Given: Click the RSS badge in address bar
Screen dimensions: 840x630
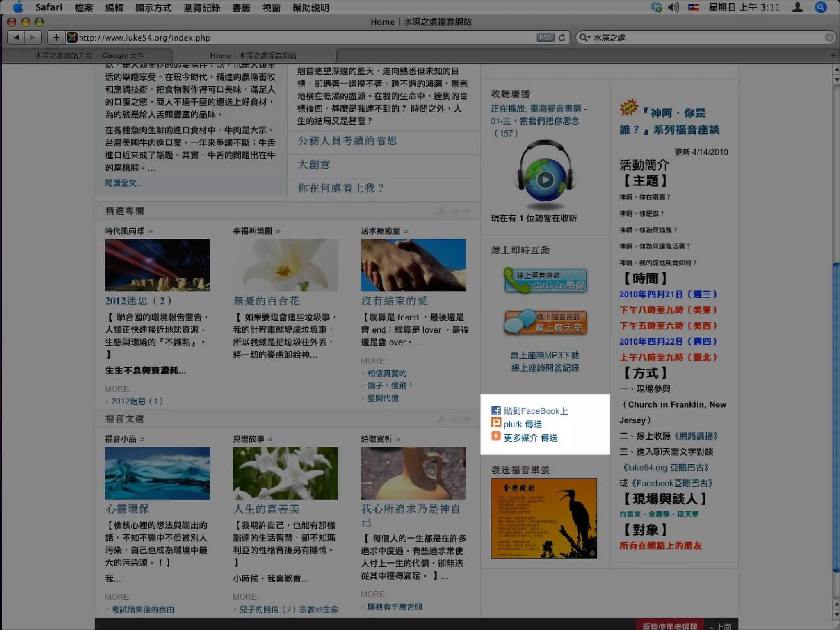Looking at the screenshot, I should point(545,38).
